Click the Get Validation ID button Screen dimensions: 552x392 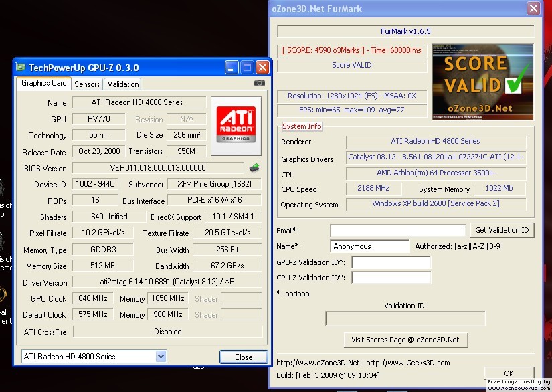(502, 230)
